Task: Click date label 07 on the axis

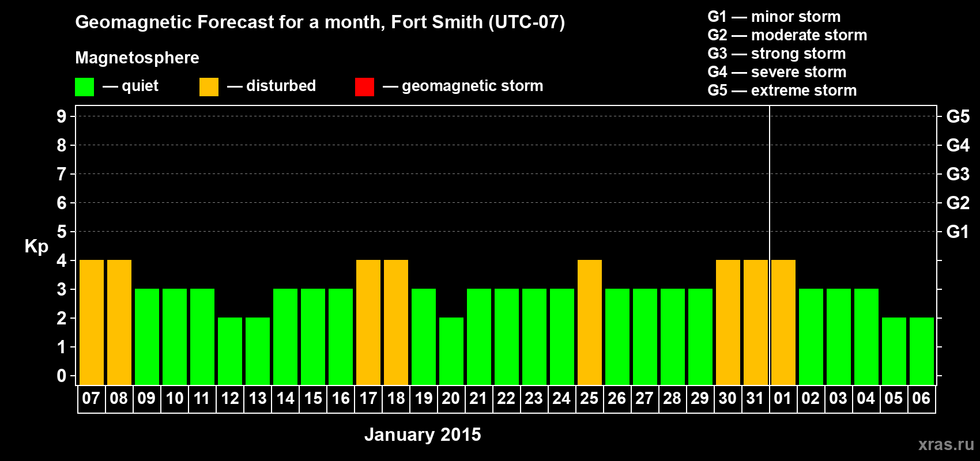Action: point(91,398)
